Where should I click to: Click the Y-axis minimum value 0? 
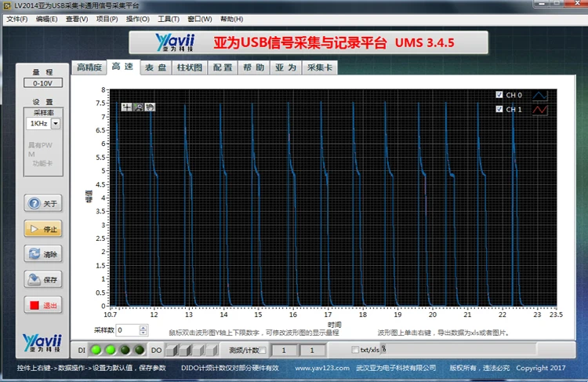click(x=103, y=306)
